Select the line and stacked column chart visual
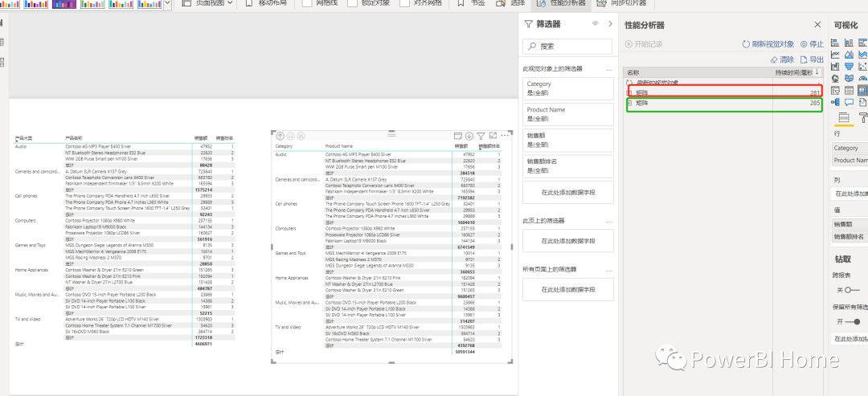Viewport: 868px width, 396px height. (x=835, y=67)
